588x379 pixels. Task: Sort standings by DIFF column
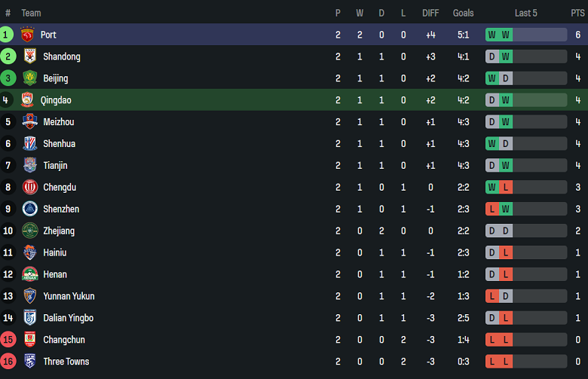(430, 13)
